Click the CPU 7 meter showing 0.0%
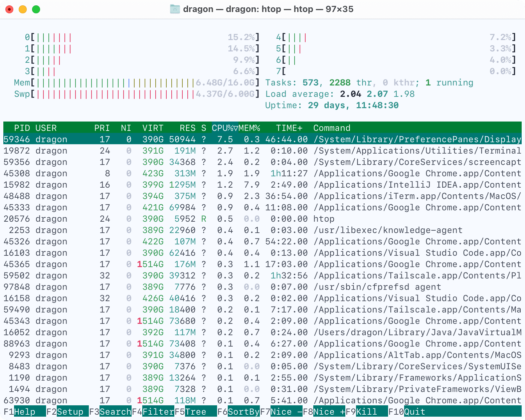 [x=396, y=71]
